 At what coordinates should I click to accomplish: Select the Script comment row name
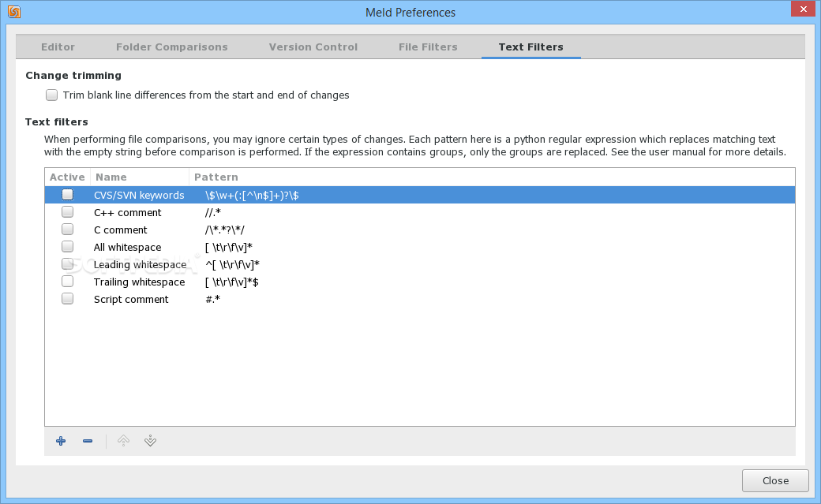(131, 300)
